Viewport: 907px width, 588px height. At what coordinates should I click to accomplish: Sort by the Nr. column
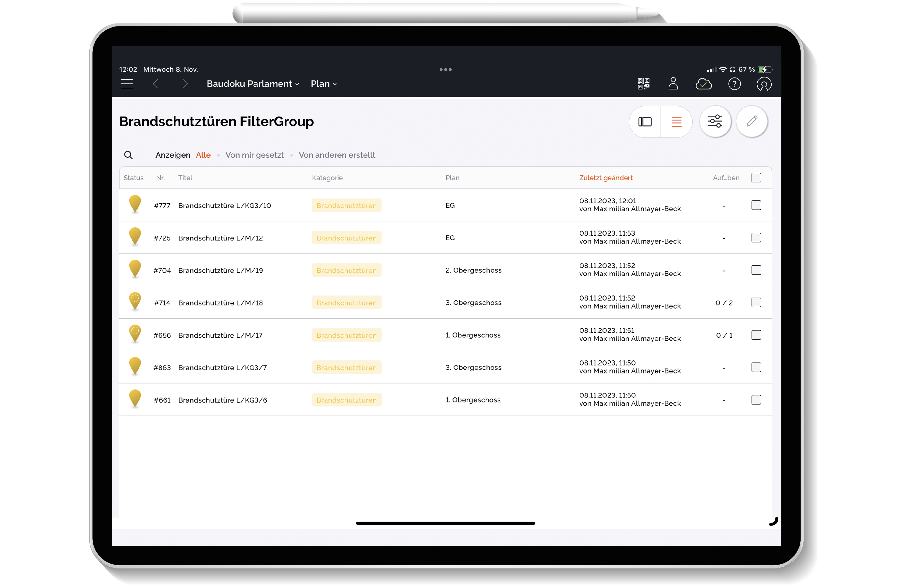(x=161, y=178)
